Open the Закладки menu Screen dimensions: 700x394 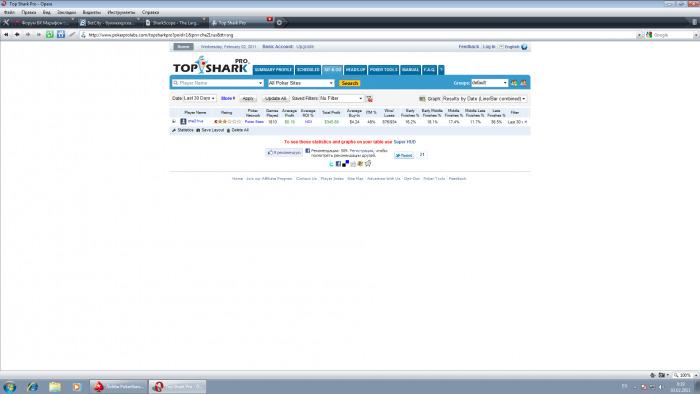[x=67, y=12]
